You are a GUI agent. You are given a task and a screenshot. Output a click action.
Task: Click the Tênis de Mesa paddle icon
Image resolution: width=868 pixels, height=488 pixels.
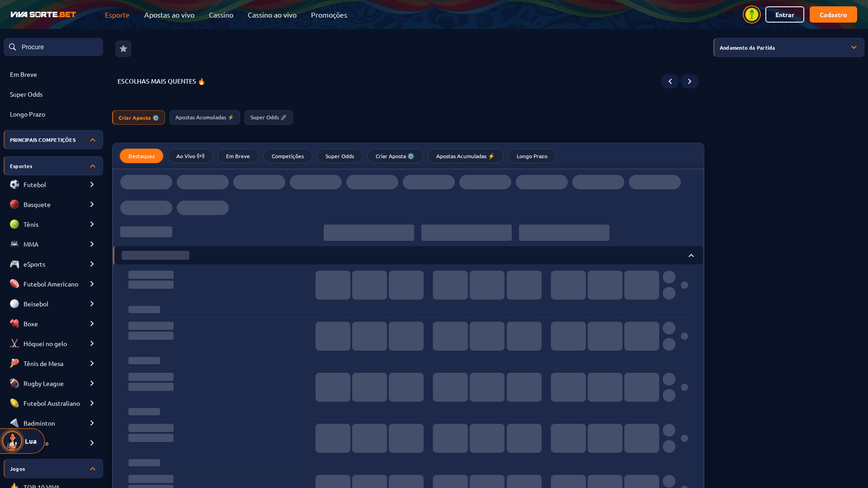tap(14, 363)
